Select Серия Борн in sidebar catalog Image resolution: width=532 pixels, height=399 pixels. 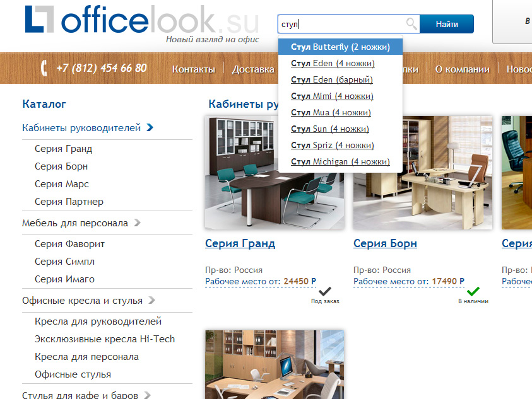pyautogui.click(x=61, y=166)
